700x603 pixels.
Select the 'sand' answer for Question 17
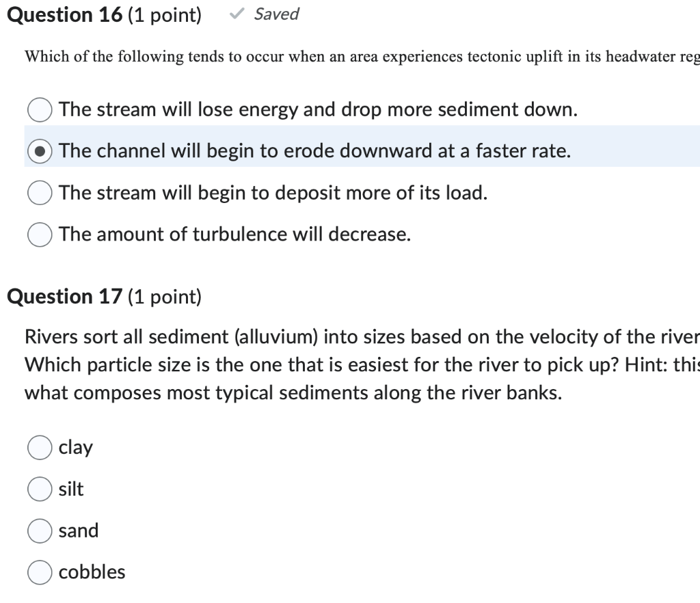(x=40, y=531)
